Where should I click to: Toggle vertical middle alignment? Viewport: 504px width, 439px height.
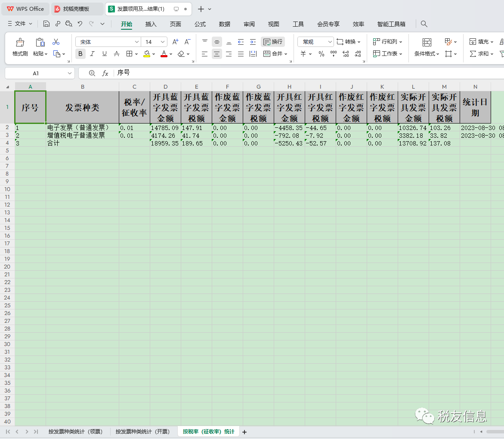[x=217, y=42]
